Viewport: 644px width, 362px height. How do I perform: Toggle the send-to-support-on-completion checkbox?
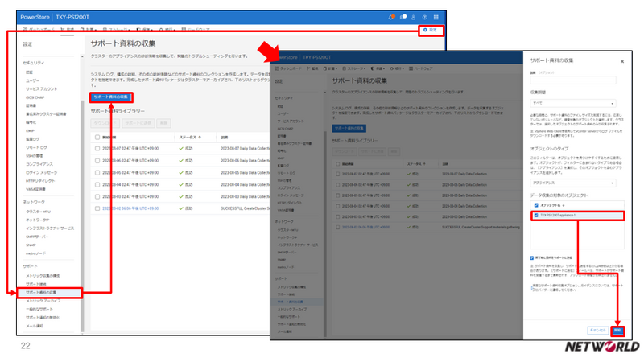coord(532,257)
